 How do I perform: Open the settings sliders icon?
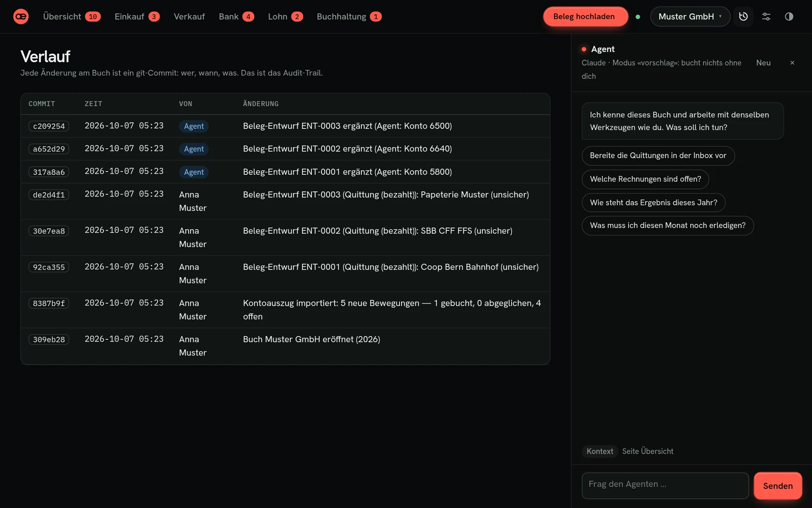coord(766,17)
